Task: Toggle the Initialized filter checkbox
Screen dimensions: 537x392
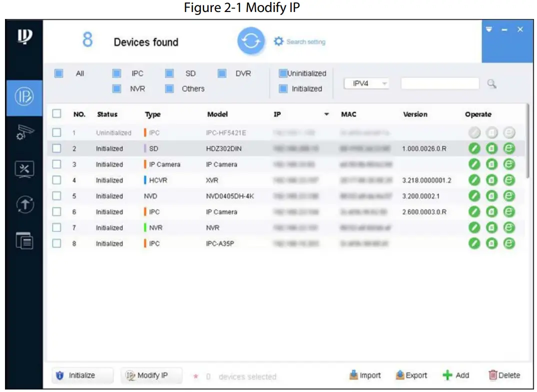Action: [x=283, y=88]
